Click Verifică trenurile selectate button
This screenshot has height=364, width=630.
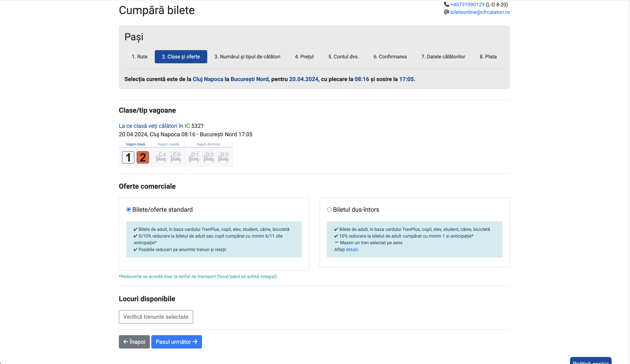click(x=156, y=317)
